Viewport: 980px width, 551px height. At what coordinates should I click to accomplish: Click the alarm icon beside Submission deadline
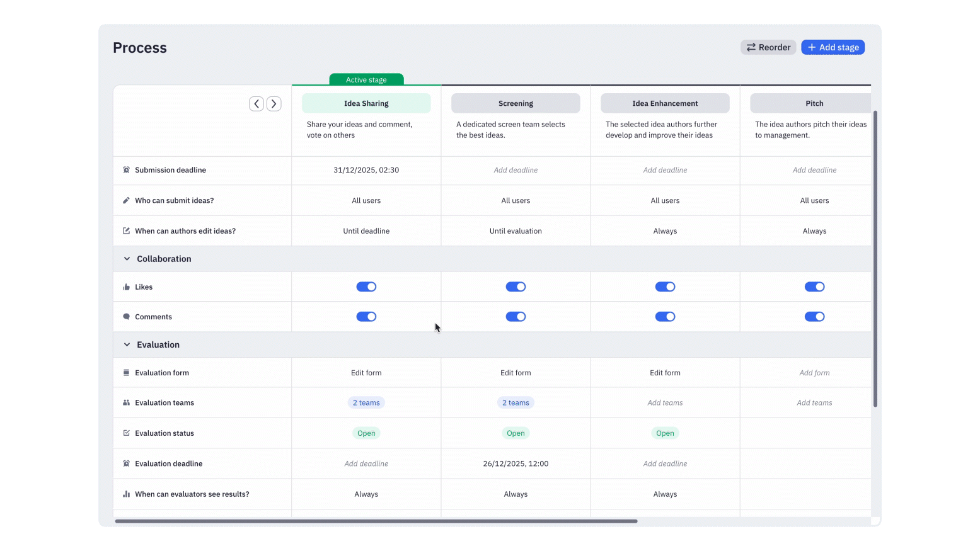(126, 170)
